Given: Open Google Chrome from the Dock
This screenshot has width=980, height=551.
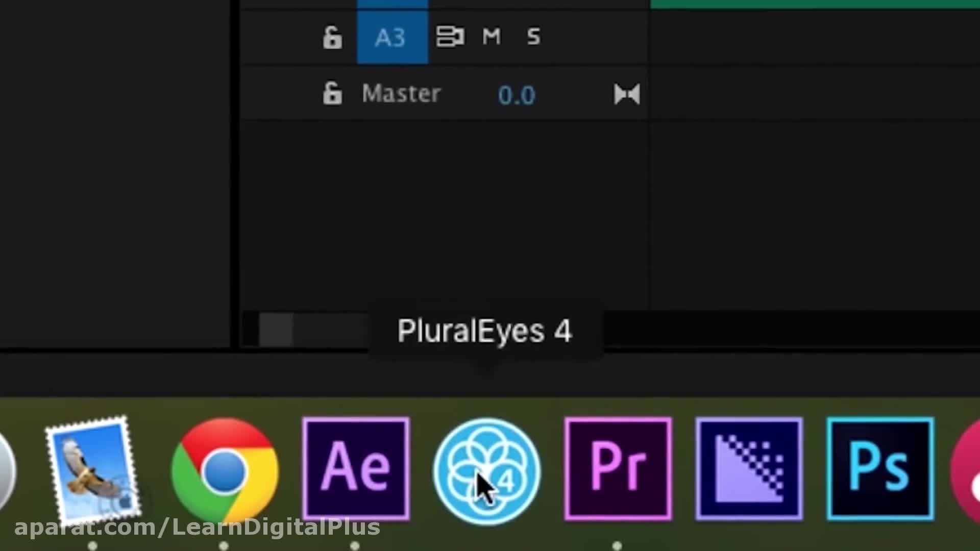Looking at the screenshot, I should tap(225, 469).
